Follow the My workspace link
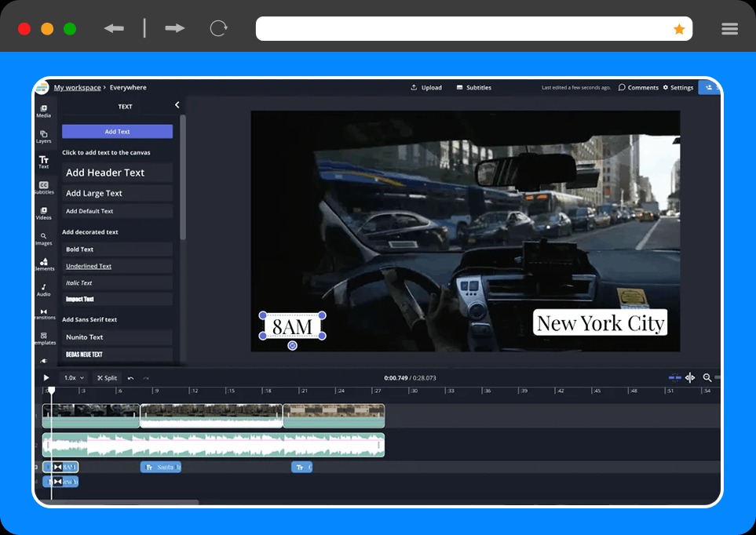Viewport: 756px width, 535px height. (x=77, y=88)
